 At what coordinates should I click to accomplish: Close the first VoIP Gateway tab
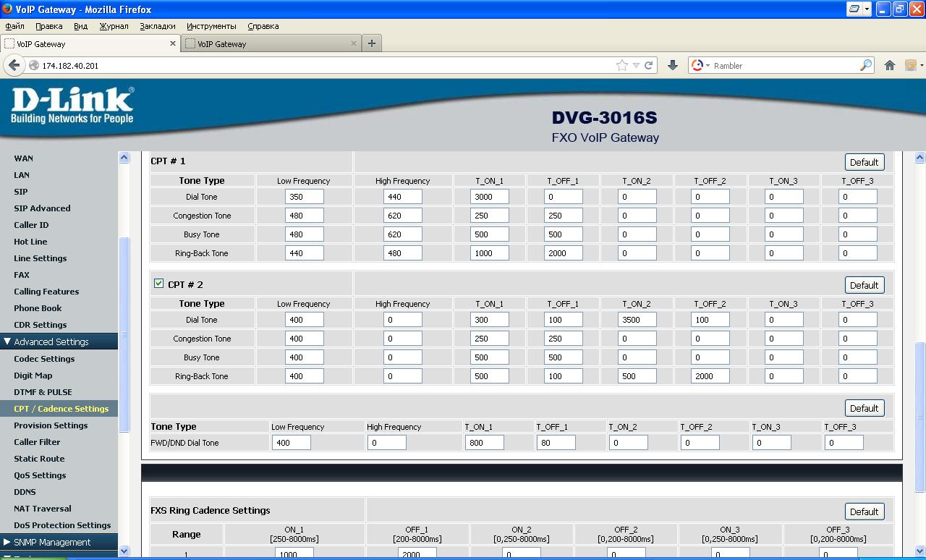coord(173,43)
